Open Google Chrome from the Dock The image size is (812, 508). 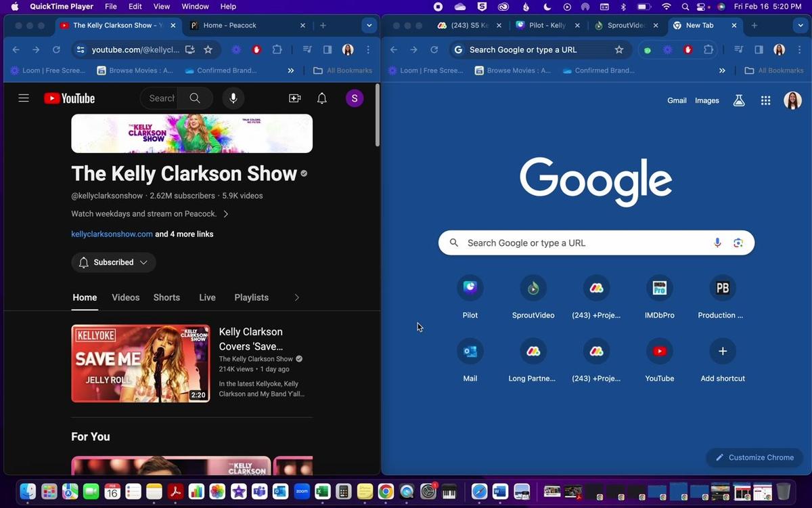point(386,492)
